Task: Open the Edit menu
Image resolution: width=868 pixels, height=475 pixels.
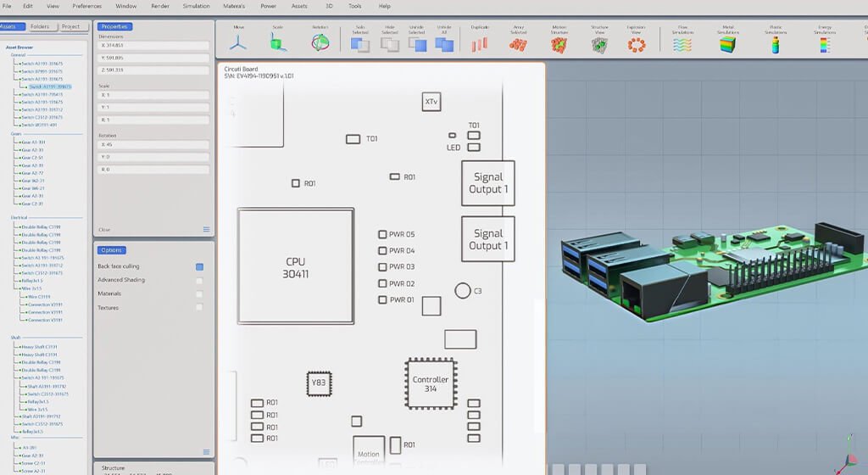Action: coord(28,6)
